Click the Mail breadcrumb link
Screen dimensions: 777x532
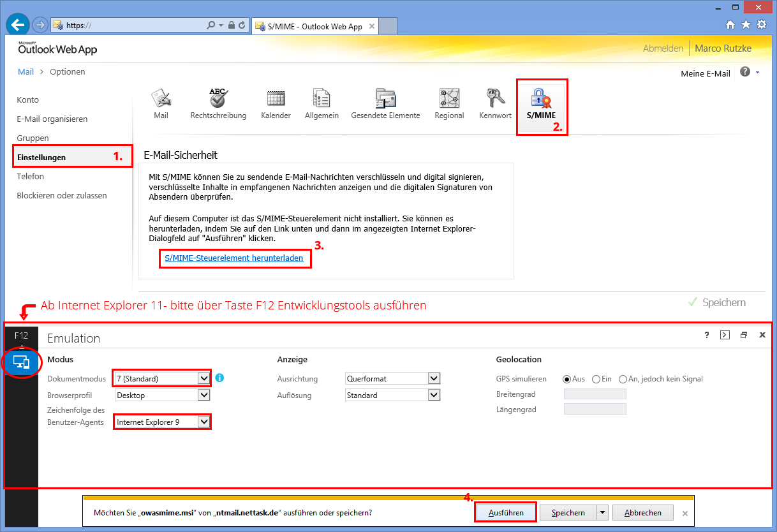pos(26,71)
